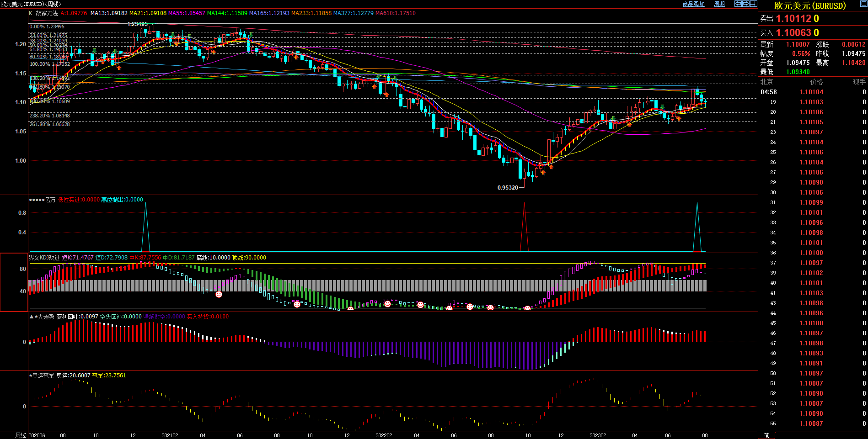Viewport: 868px width, 439px height.
Task: Click the first smiley face on the KDJ indicator
Action: (x=219, y=295)
